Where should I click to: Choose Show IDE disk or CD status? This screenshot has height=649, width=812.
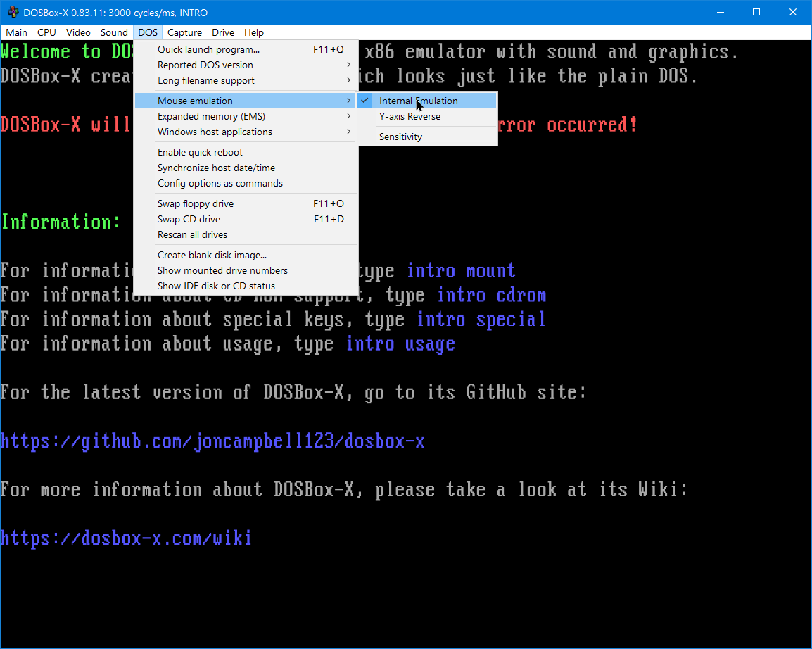(246, 286)
